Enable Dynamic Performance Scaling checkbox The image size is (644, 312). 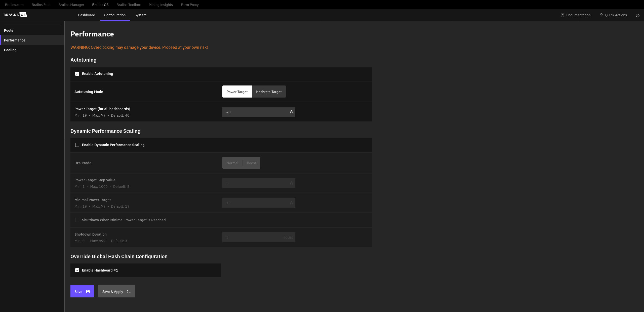click(x=77, y=145)
